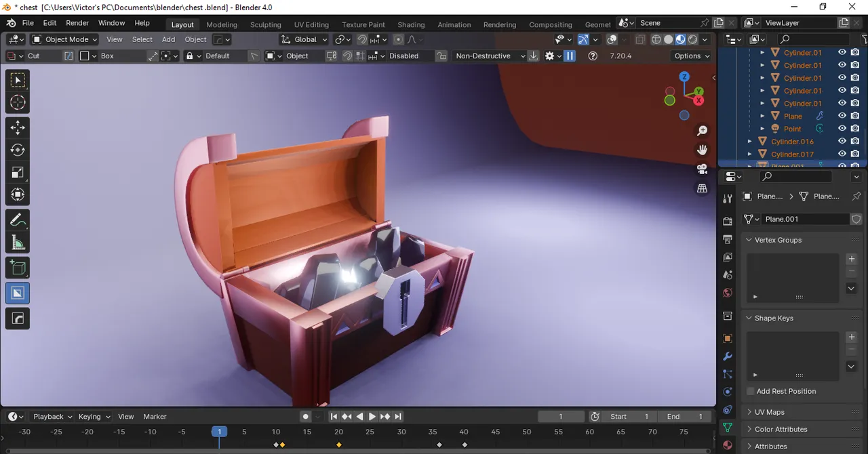Select the Rotate tool
The height and width of the screenshot is (454, 868).
18,150
